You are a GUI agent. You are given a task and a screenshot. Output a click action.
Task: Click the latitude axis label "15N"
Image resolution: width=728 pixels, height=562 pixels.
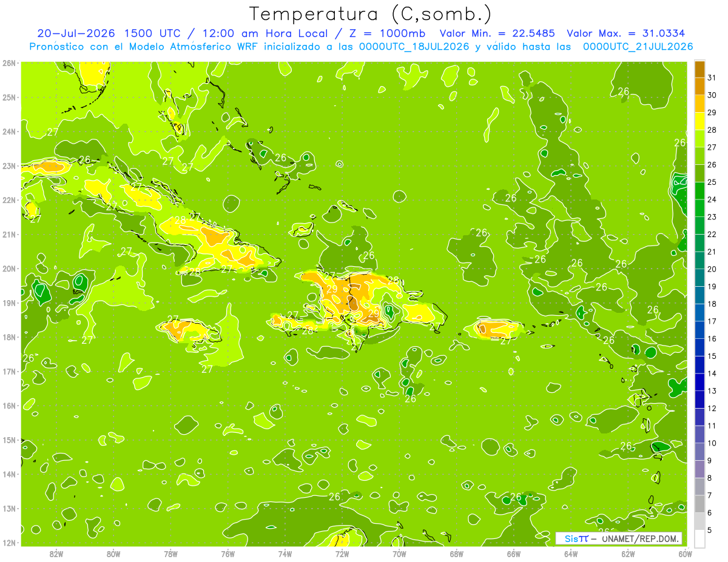pos(9,440)
